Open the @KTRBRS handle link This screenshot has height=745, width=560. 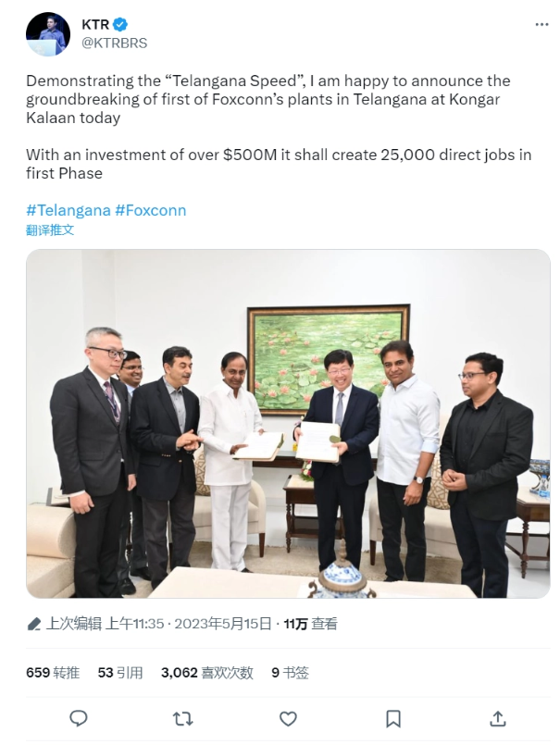(115, 43)
